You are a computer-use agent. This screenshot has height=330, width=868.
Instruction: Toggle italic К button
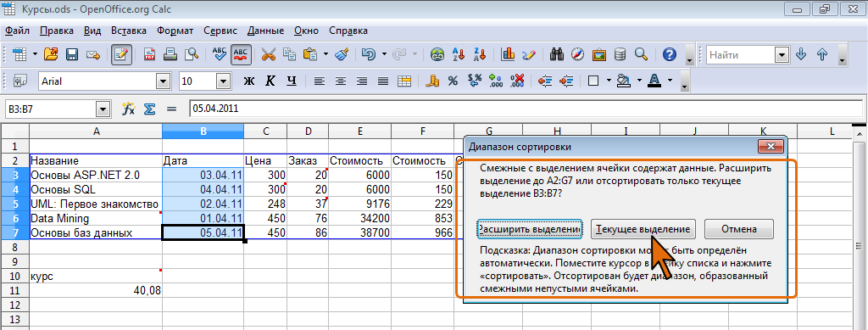(x=270, y=81)
